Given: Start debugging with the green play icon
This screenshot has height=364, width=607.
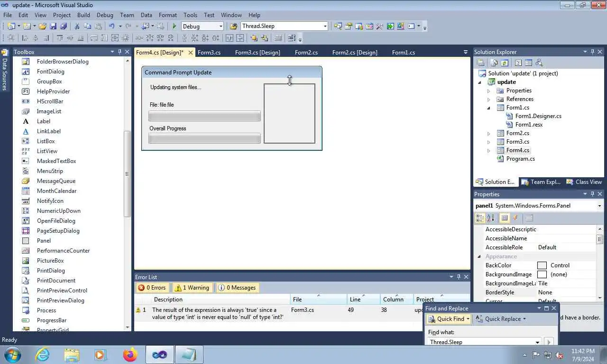Looking at the screenshot, I should [x=175, y=26].
